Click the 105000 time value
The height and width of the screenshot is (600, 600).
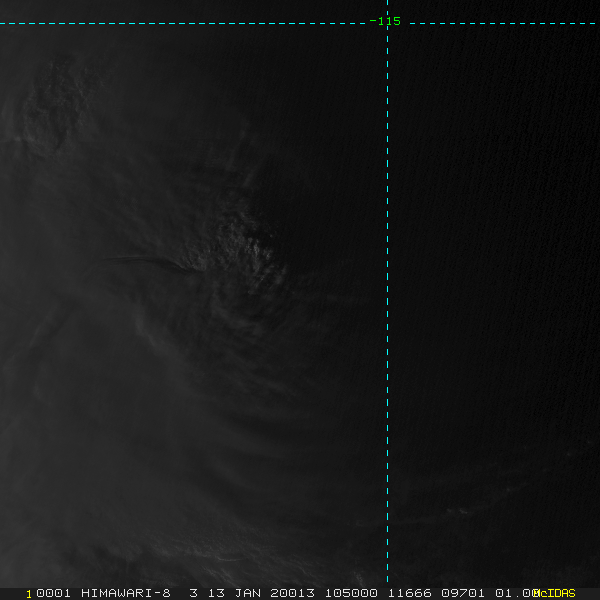351,593
